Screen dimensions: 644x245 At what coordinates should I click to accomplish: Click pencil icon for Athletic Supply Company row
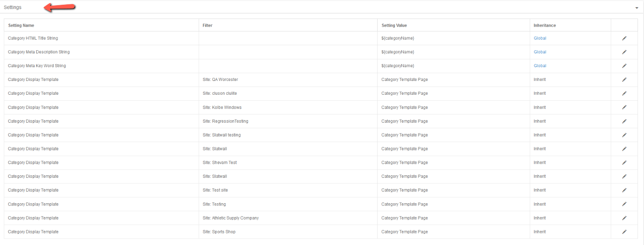pos(624,218)
